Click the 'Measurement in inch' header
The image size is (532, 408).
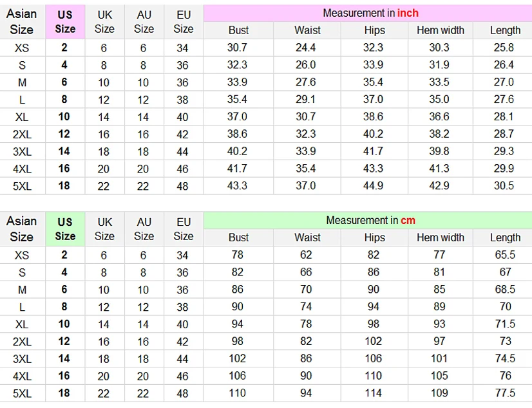370,13
